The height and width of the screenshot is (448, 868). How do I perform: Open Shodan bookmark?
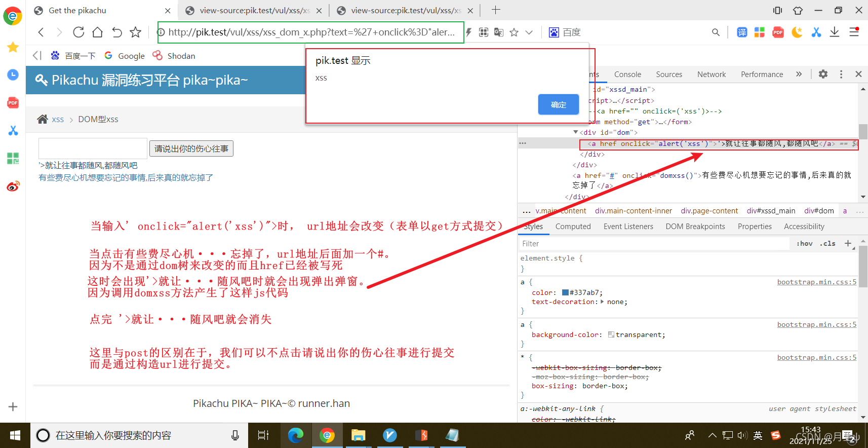(x=174, y=56)
